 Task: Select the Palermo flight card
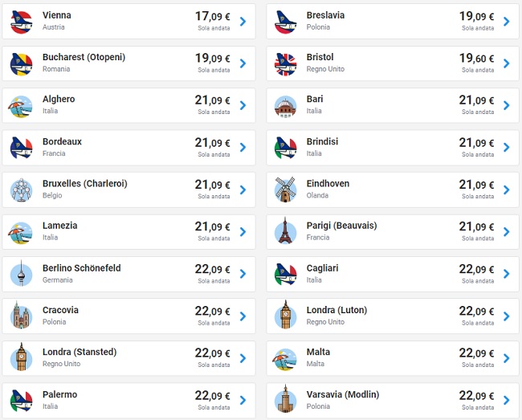128,400
